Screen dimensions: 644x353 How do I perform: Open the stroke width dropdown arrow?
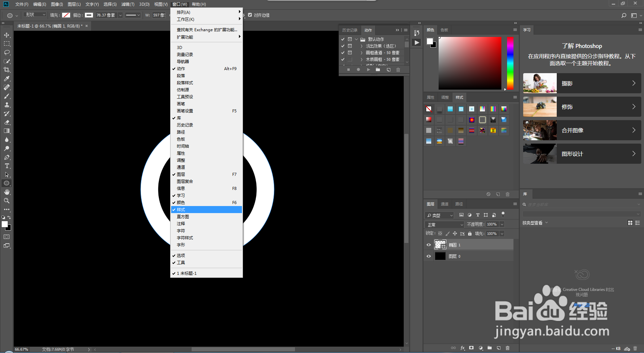pyautogui.click(x=120, y=15)
